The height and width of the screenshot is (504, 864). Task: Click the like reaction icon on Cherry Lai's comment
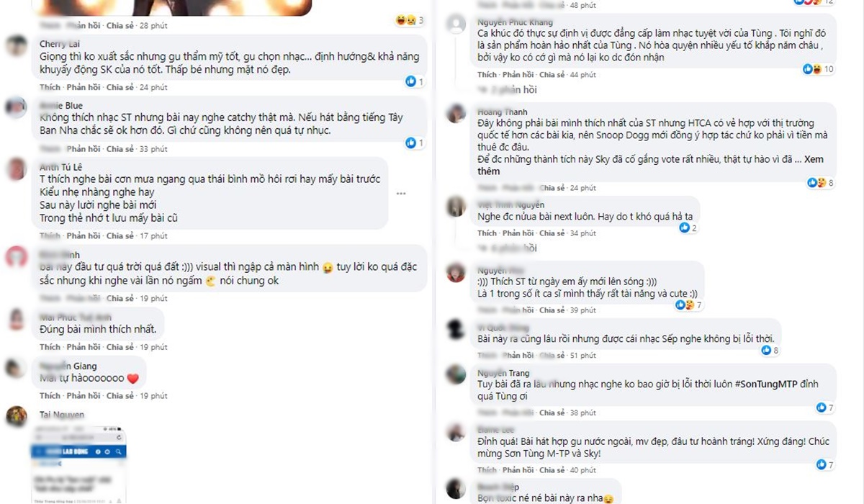(411, 81)
